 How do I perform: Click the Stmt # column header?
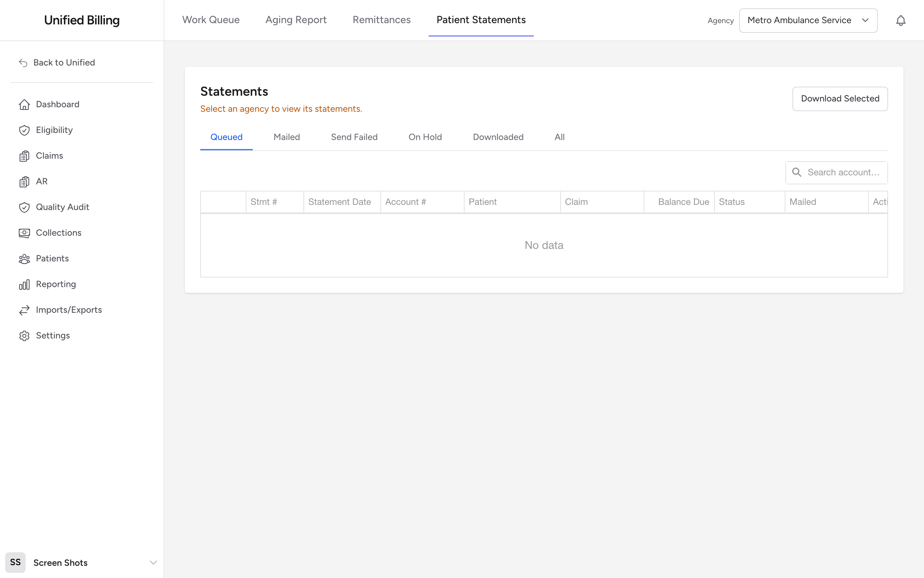tap(275, 202)
